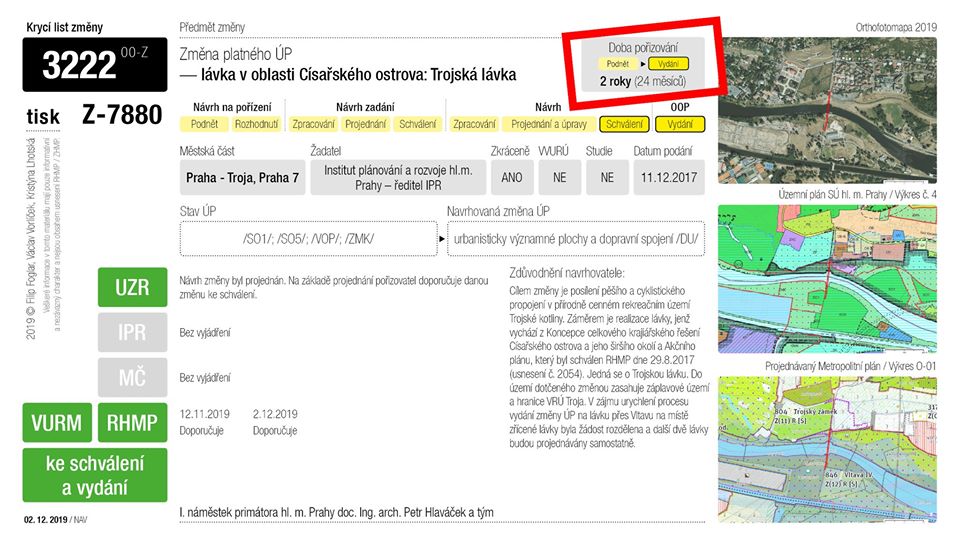Click the green UZR button

tap(132, 288)
